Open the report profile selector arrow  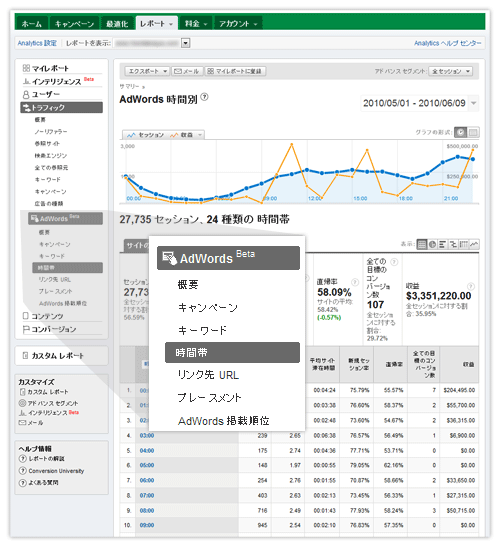186,43
